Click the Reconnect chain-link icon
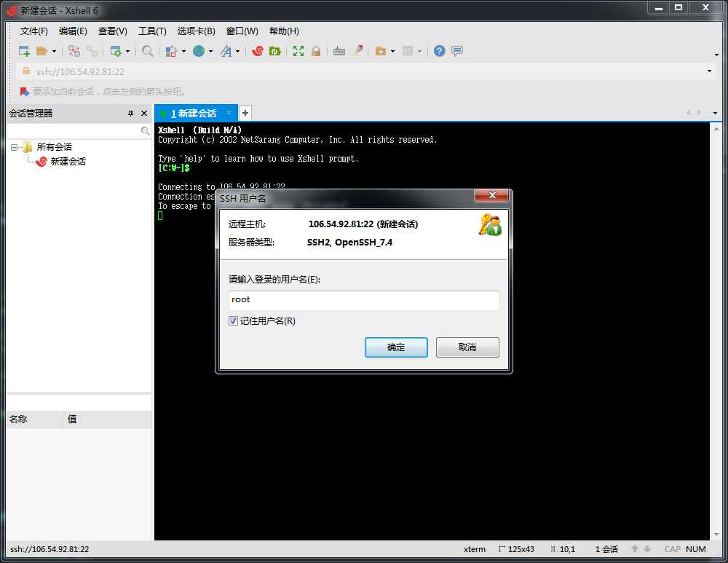The image size is (728, 563). coord(92,51)
